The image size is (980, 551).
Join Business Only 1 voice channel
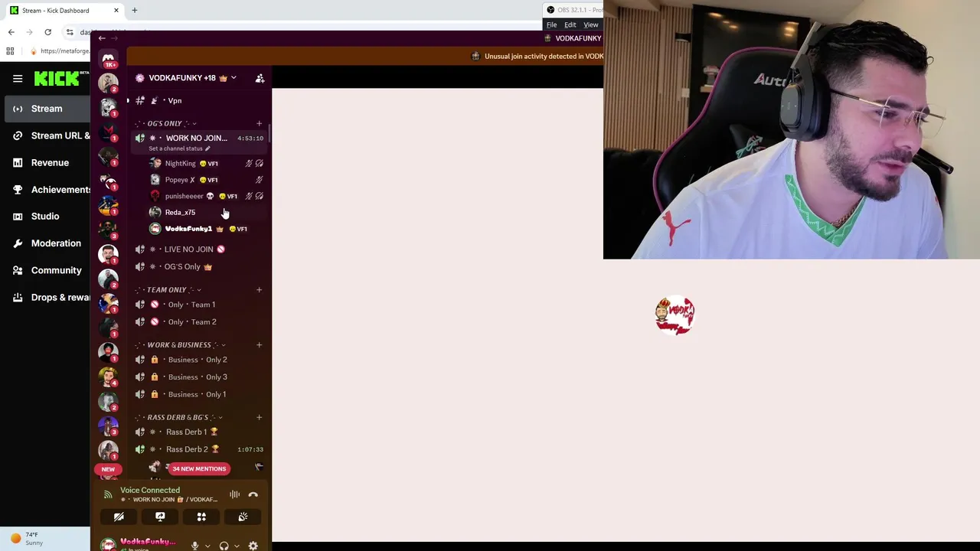(x=198, y=395)
